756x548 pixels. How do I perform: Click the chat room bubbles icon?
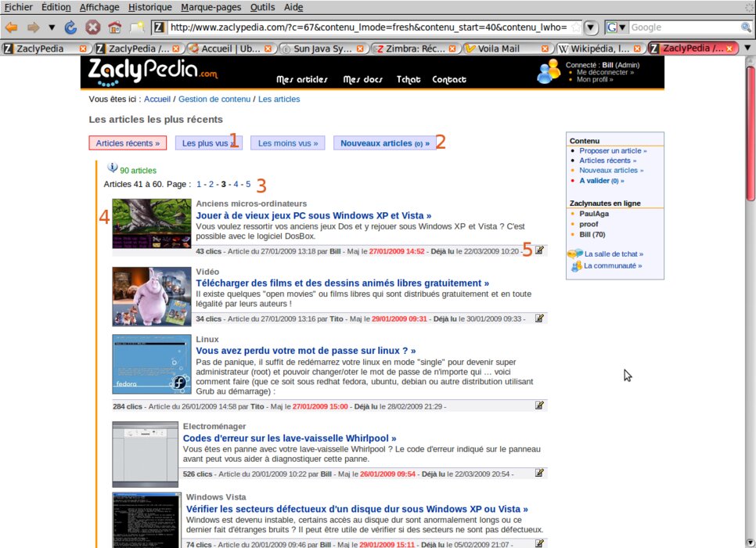574,254
